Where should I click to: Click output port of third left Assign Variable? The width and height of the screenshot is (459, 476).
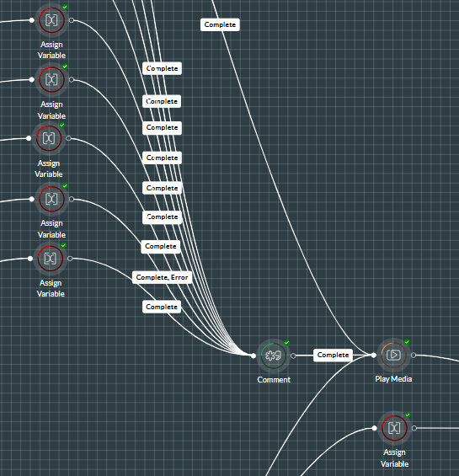point(68,138)
